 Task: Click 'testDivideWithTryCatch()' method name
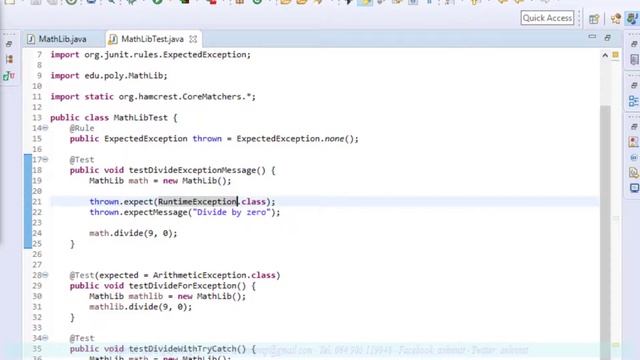tap(188, 349)
